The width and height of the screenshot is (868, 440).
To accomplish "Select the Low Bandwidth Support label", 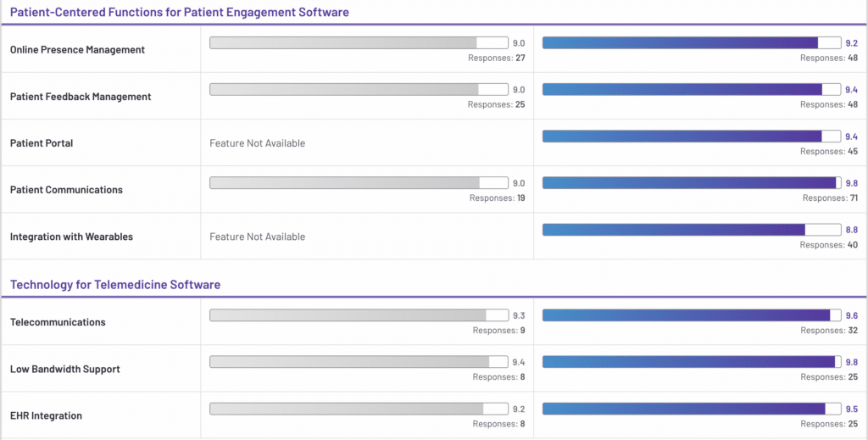I will [x=65, y=370].
